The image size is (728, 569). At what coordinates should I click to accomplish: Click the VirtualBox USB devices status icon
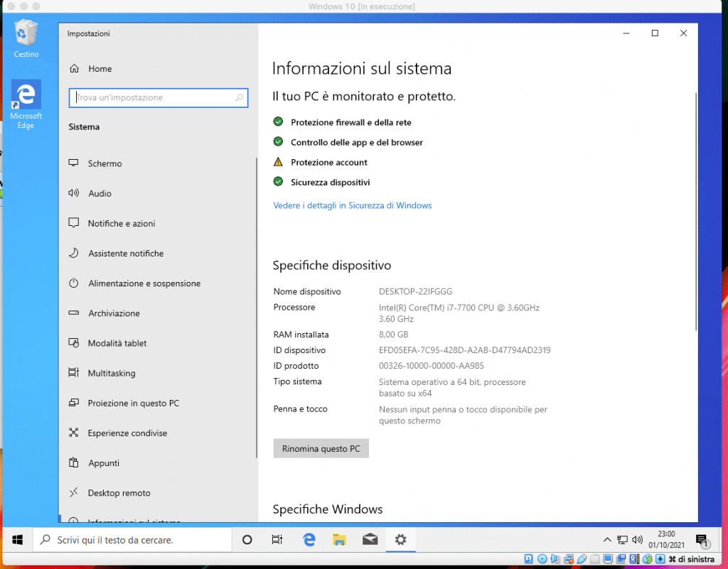coord(582,559)
